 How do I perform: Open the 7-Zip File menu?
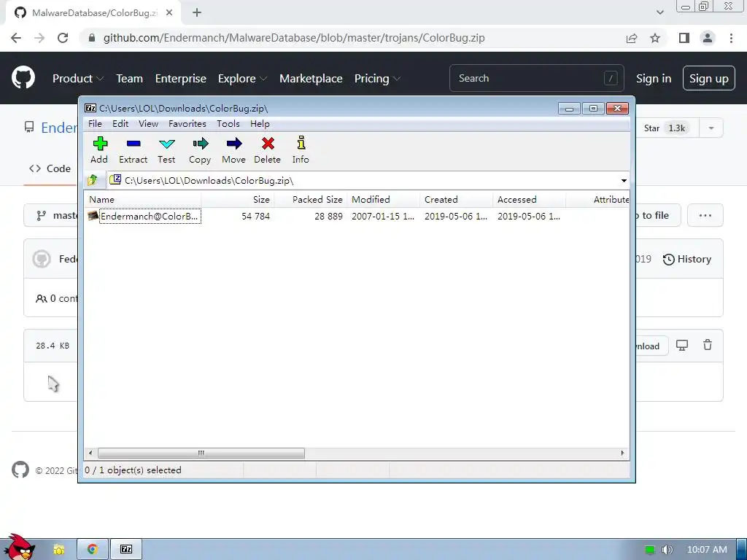(x=95, y=124)
